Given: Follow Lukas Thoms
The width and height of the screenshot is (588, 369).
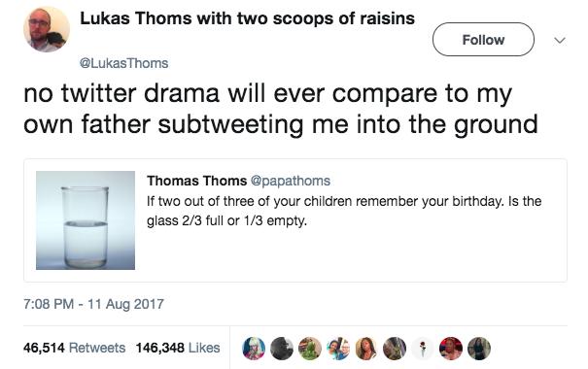Looking at the screenshot, I should point(483,40).
